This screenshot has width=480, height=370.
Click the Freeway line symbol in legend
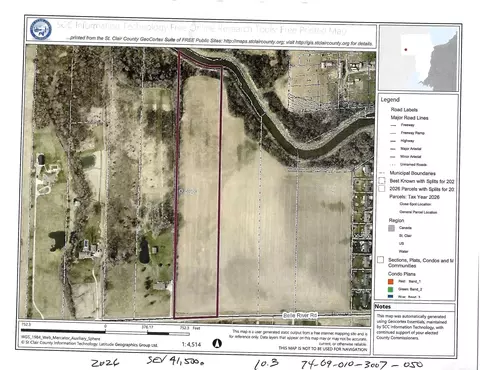(393, 125)
